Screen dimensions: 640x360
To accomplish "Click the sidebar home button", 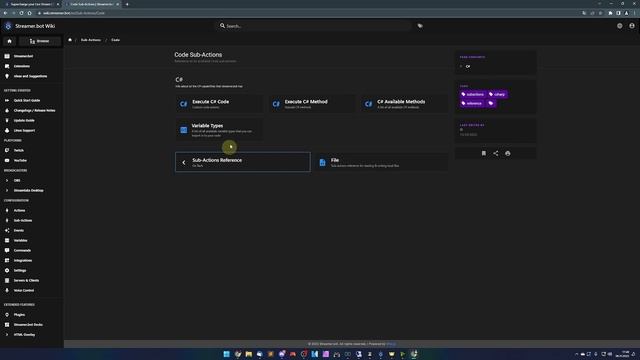I will click(x=9, y=41).
